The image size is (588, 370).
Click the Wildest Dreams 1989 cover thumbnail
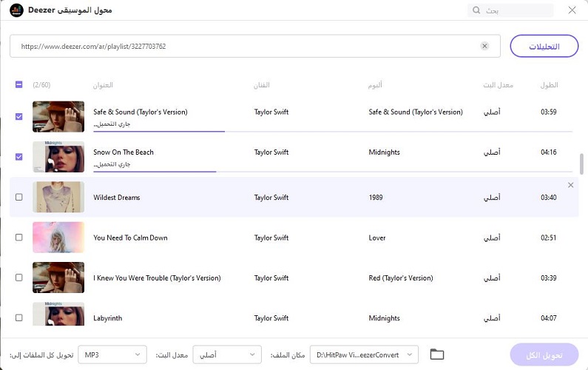tap(58, 197)
